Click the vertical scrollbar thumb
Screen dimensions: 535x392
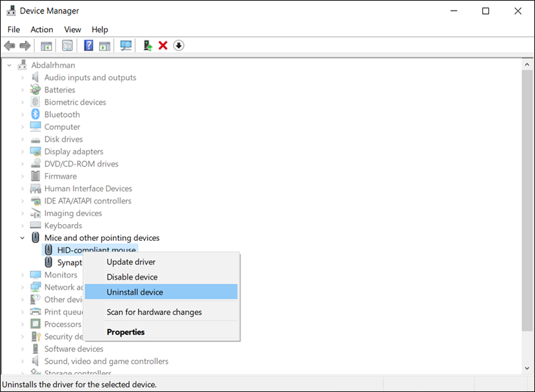[527, 200]
